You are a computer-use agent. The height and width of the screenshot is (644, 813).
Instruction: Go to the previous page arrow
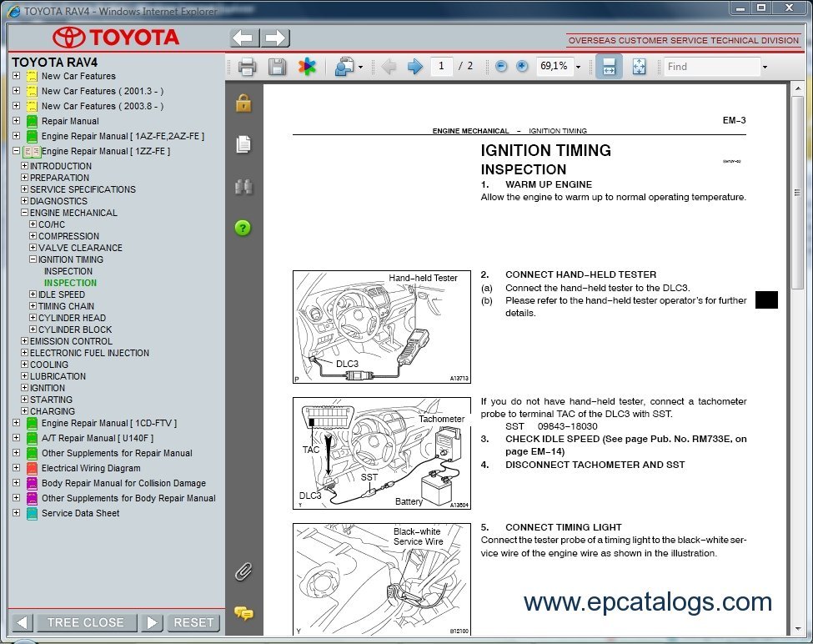click(x=389, y=67)
